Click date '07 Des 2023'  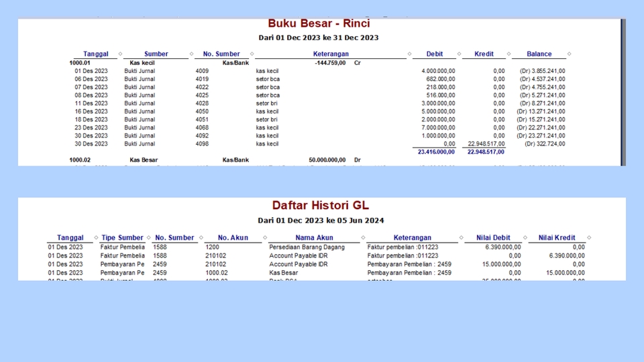91,87
